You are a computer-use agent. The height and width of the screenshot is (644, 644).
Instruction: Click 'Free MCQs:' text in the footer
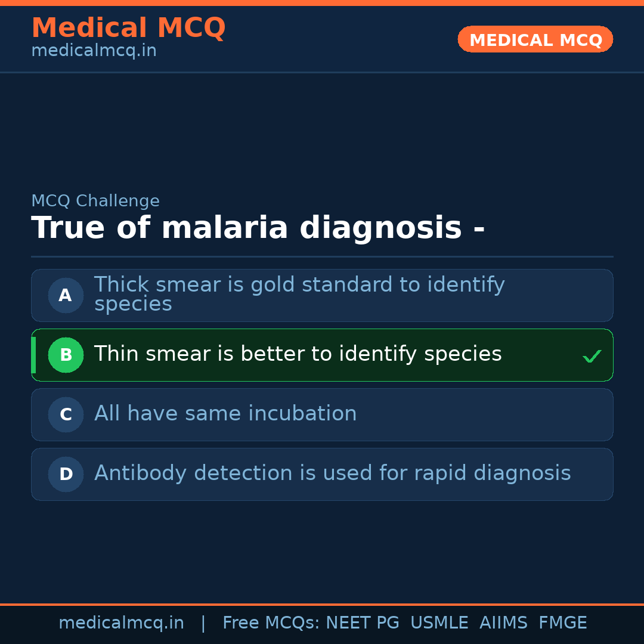[271, 623]
